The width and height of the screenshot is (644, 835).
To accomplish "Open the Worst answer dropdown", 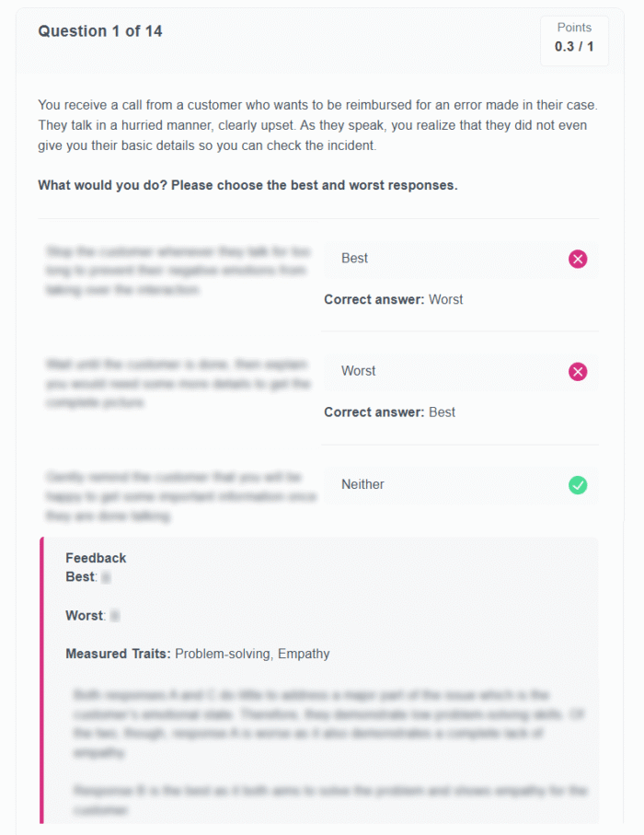I will (461, 371).
